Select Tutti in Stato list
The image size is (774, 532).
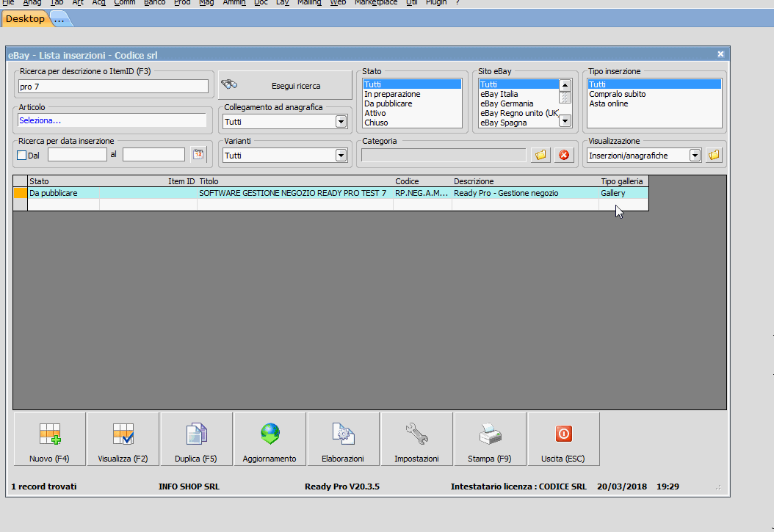point(412,84)
